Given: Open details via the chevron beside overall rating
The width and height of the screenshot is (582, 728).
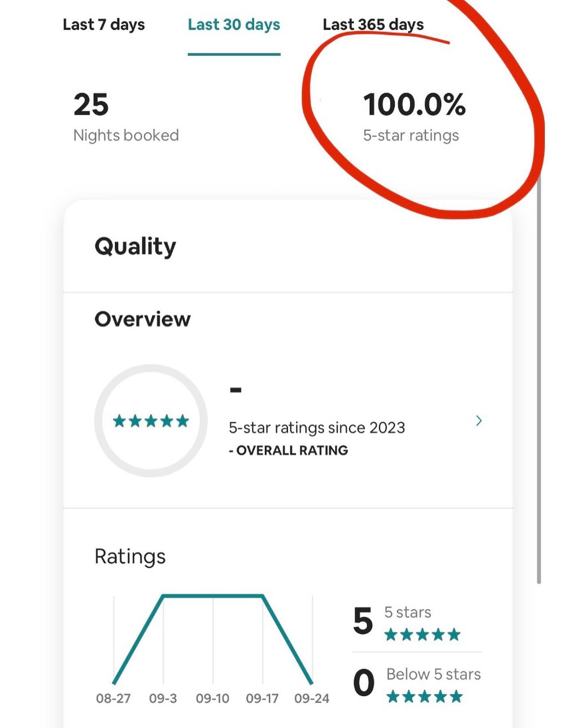Looking at the screenshot, I should [479, 421].
